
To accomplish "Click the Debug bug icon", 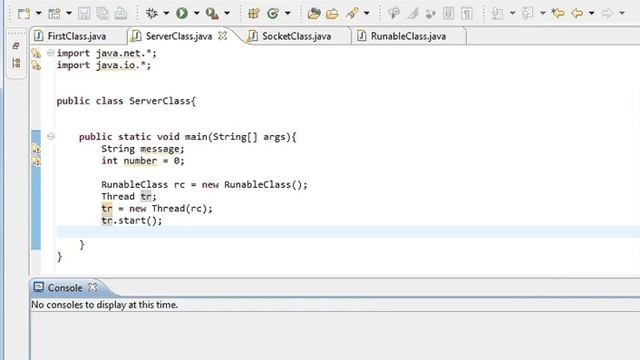I will (152, 13).
